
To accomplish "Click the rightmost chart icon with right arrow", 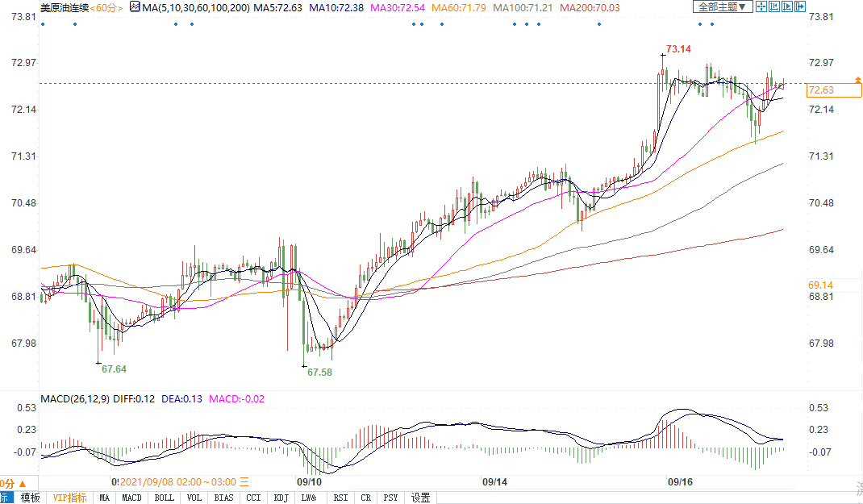I will [800, 6].
